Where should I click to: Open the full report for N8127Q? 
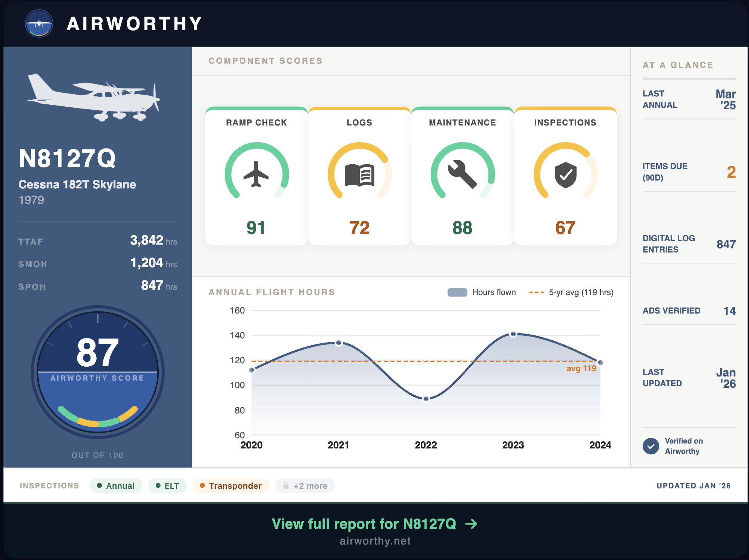(x=374, y=523)
